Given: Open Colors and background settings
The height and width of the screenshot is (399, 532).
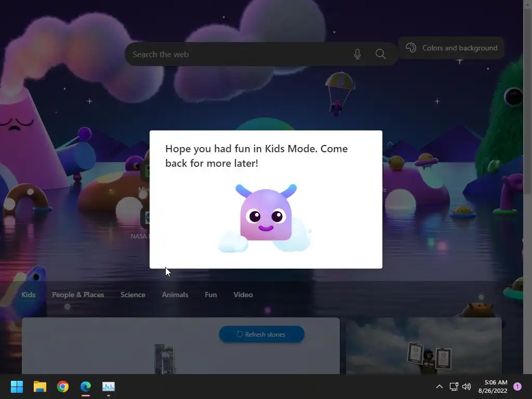Looking at the screenshot, I should 451,48.
